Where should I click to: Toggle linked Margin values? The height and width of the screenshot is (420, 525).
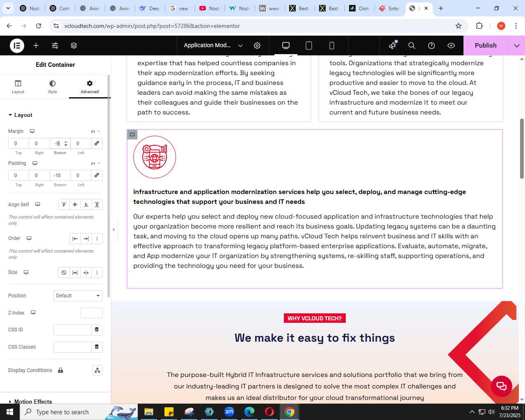pyautogui.click(x=97, y=143)
